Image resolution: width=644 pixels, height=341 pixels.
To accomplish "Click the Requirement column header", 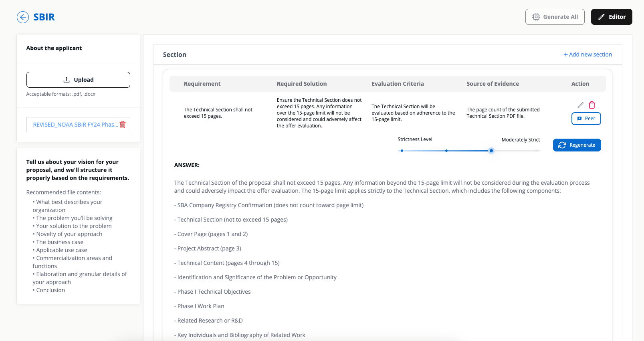I will coord(202,84).
